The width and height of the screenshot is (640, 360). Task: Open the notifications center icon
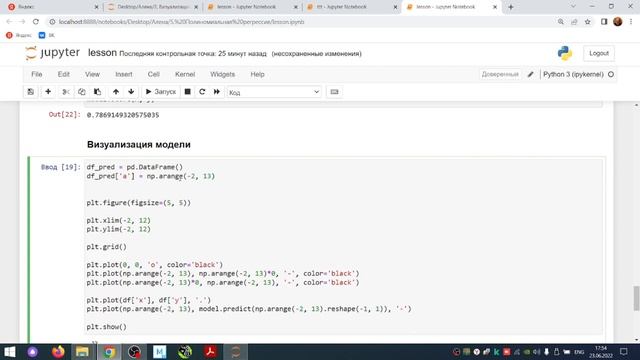[x=624, y=352]
